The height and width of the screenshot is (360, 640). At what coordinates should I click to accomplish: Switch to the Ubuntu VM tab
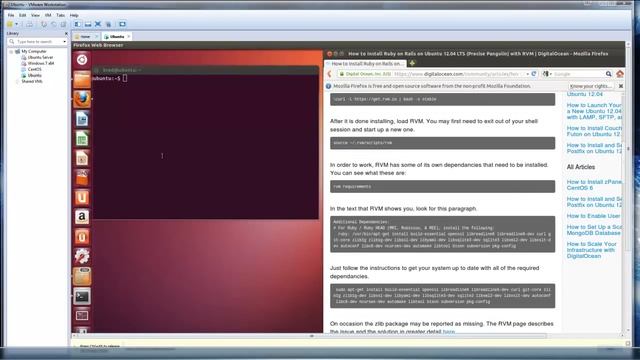coord(117,36)
